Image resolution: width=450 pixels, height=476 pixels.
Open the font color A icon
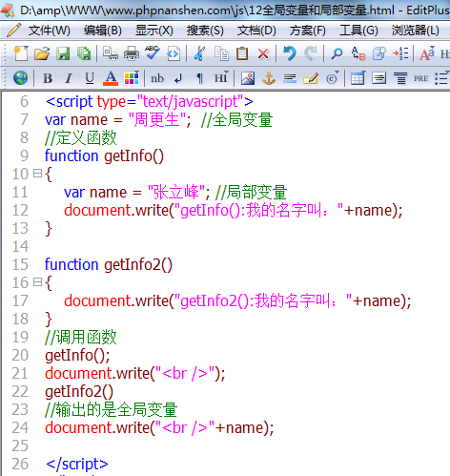[111, 78]
